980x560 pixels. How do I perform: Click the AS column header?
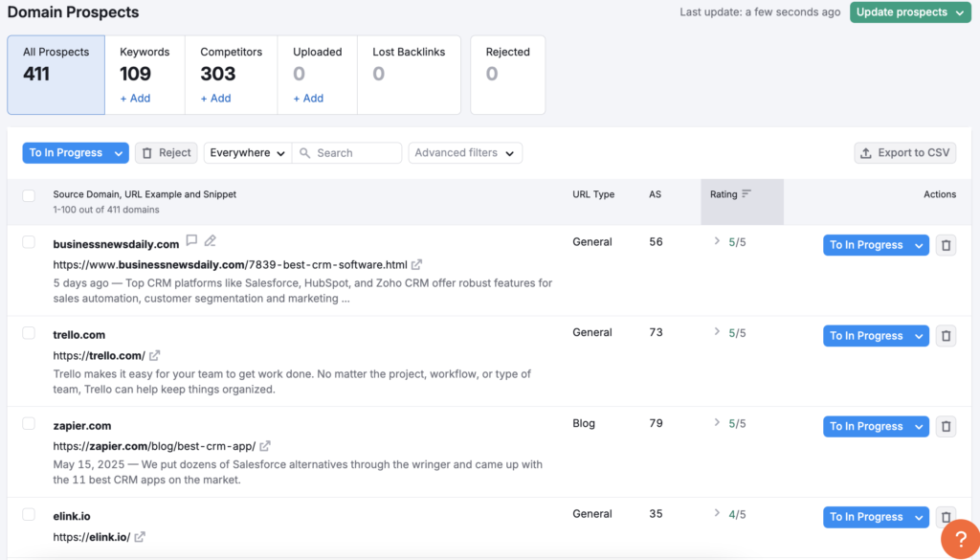point(655,194)
